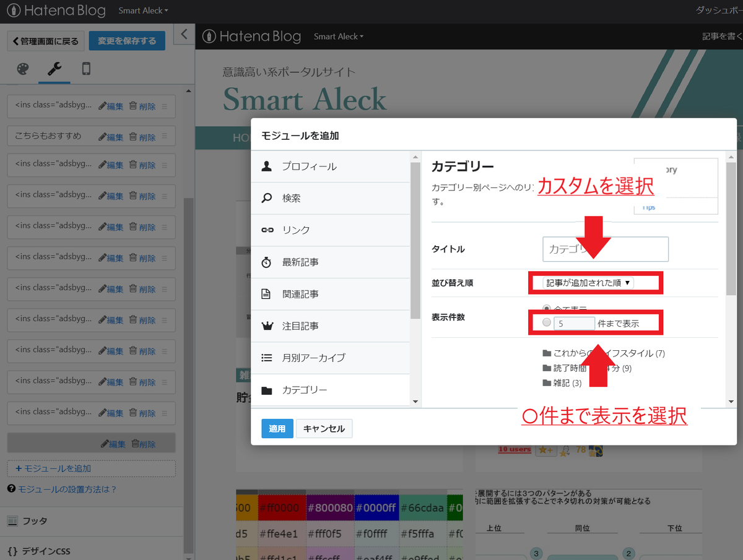The height and width of the screenshot is (560, 743).
Task: Click 記事を書く in the preview header
Action: (722, 37)
